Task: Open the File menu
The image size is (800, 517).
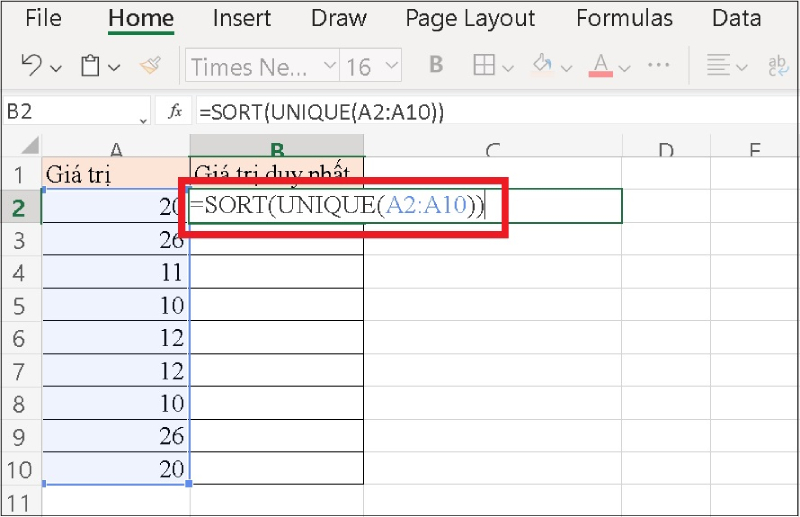Action: coord(42,18)
